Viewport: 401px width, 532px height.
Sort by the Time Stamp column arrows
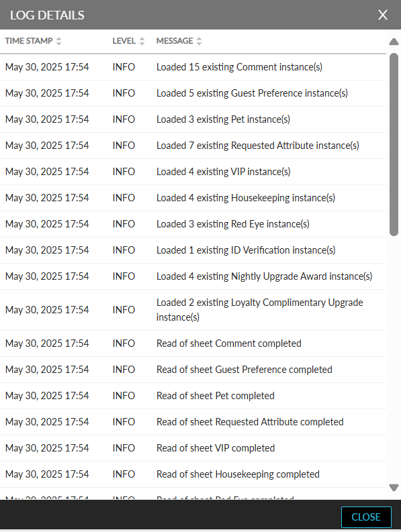tap(59, 41)
